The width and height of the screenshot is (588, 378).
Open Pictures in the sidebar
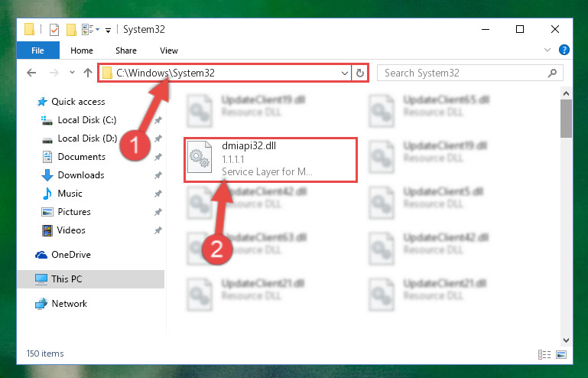click(74, 212)
